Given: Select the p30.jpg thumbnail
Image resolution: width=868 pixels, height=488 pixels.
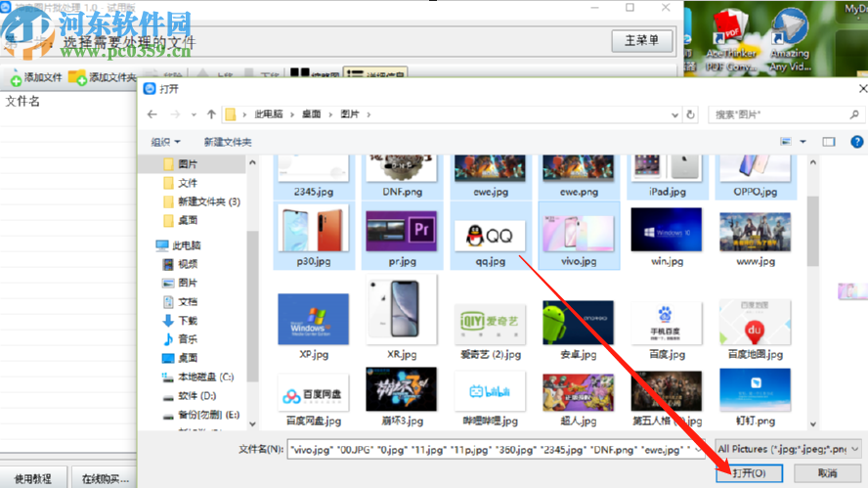Looking at the screenshot, I should coord(314,236).
